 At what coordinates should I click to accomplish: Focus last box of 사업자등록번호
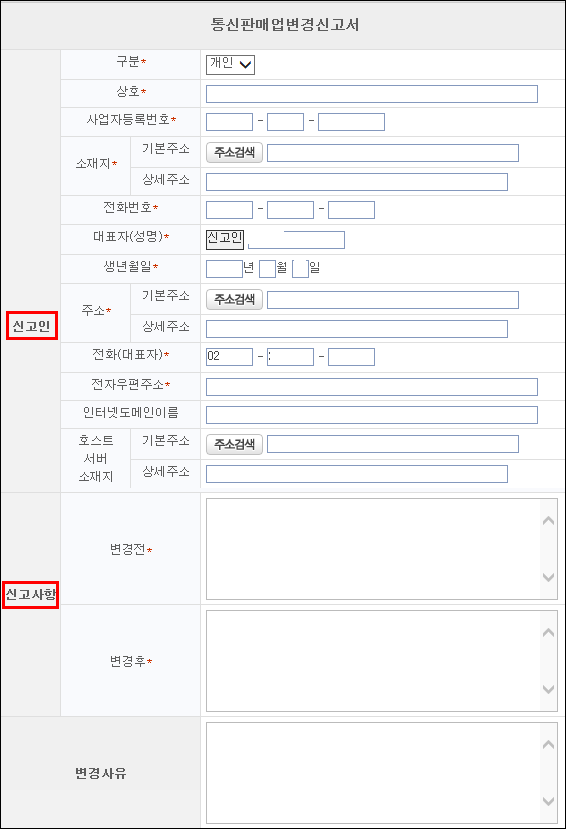click(351, 122)
